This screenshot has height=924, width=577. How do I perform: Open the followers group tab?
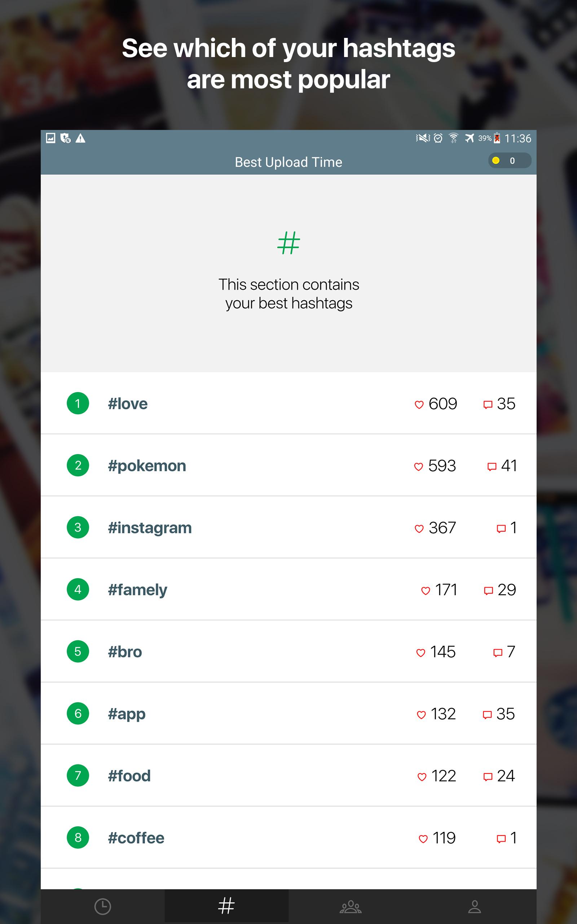[x=350, y=906]
